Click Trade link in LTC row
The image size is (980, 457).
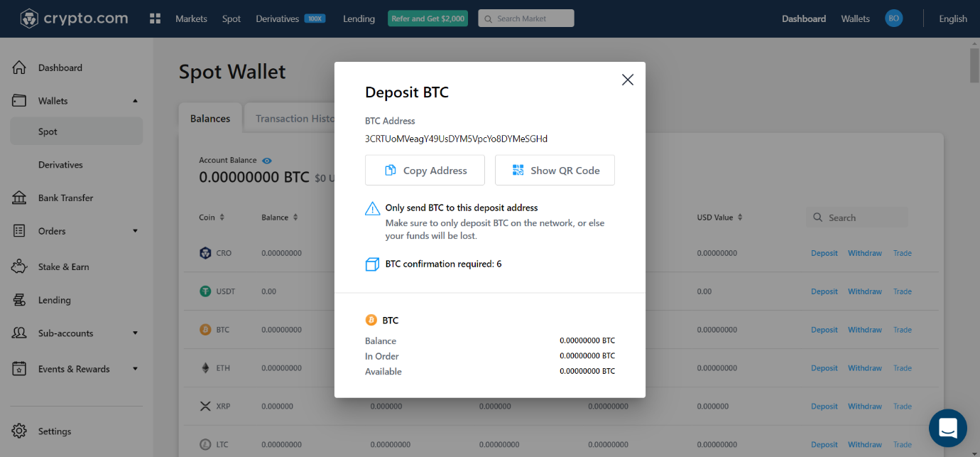[903, 445]
